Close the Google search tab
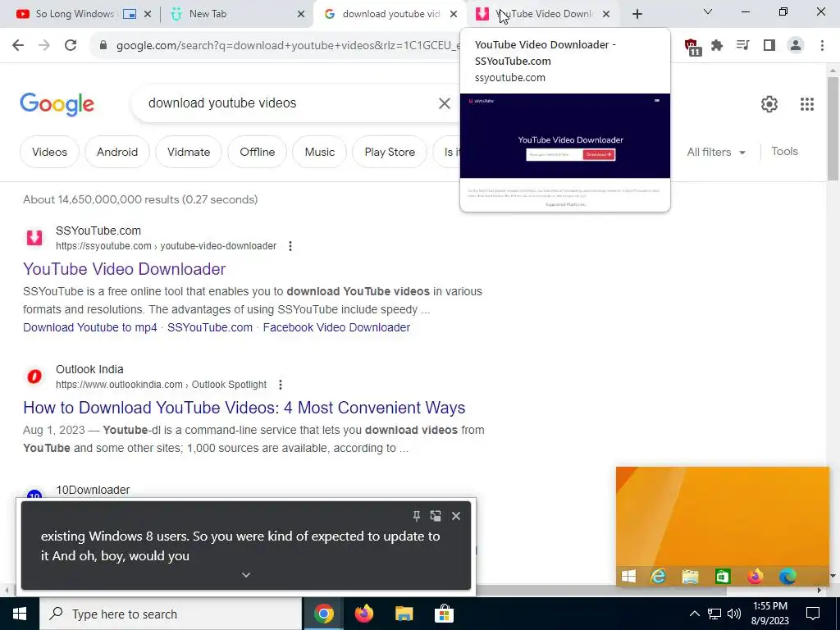 [454, 15]
